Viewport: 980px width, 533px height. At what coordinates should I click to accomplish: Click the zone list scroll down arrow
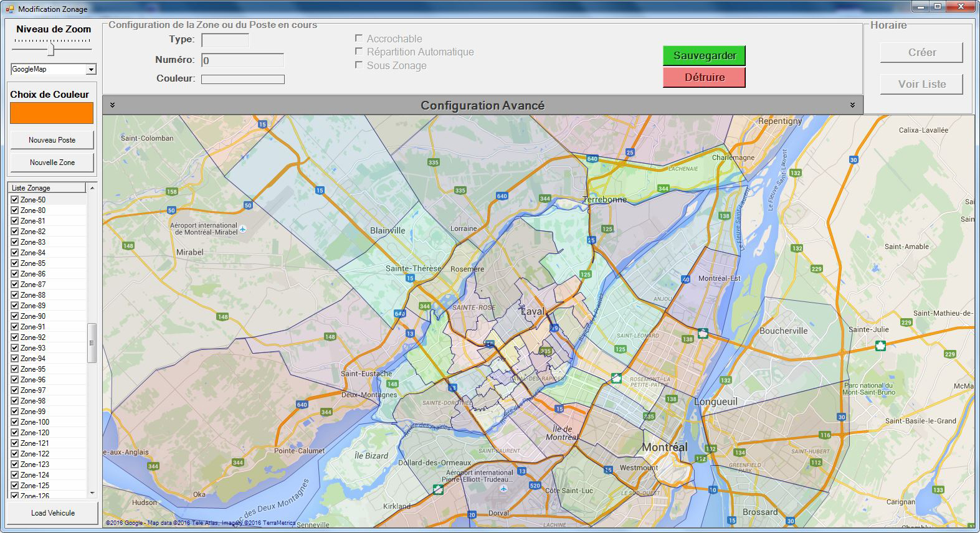click(92, 493)
